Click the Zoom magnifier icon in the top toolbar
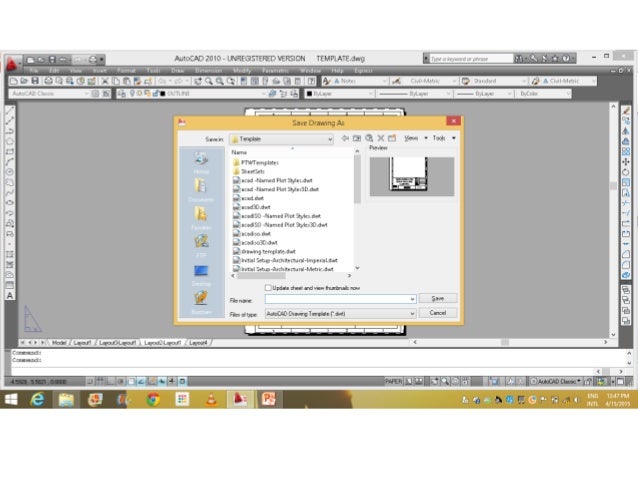This screenshot has height=479, width=638. pos(209,81)
